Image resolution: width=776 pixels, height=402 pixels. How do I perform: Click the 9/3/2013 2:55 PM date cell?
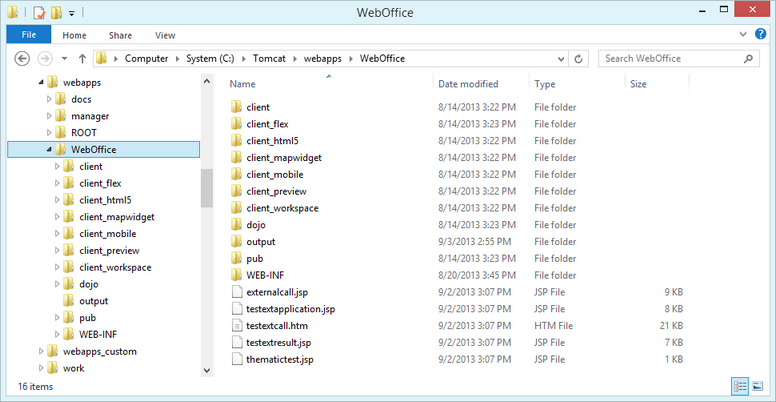[475, 242]
